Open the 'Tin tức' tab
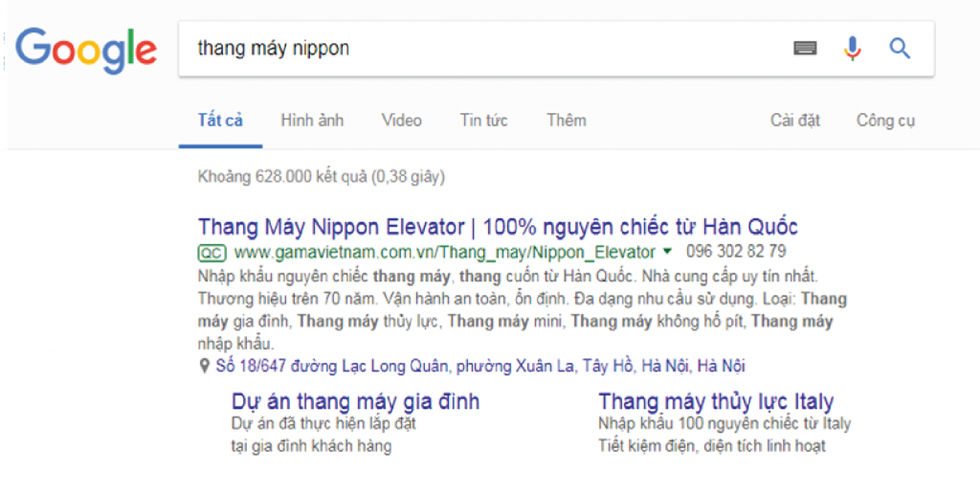 (x=483, y=120)
